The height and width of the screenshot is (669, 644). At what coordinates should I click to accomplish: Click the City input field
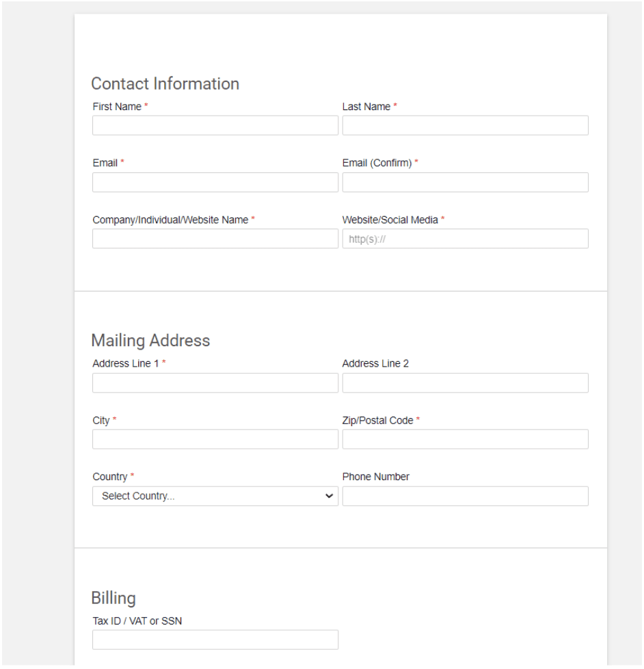pos(215,439)
